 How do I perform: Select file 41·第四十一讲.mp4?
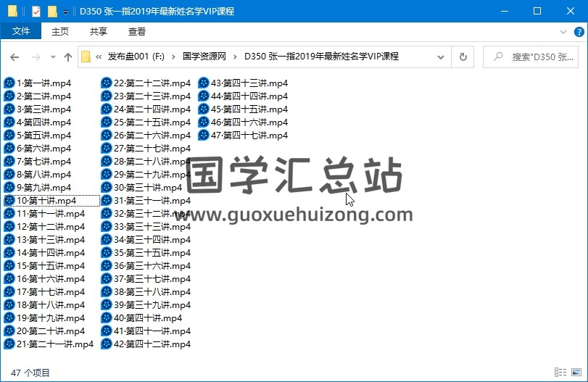pos(146,331)
